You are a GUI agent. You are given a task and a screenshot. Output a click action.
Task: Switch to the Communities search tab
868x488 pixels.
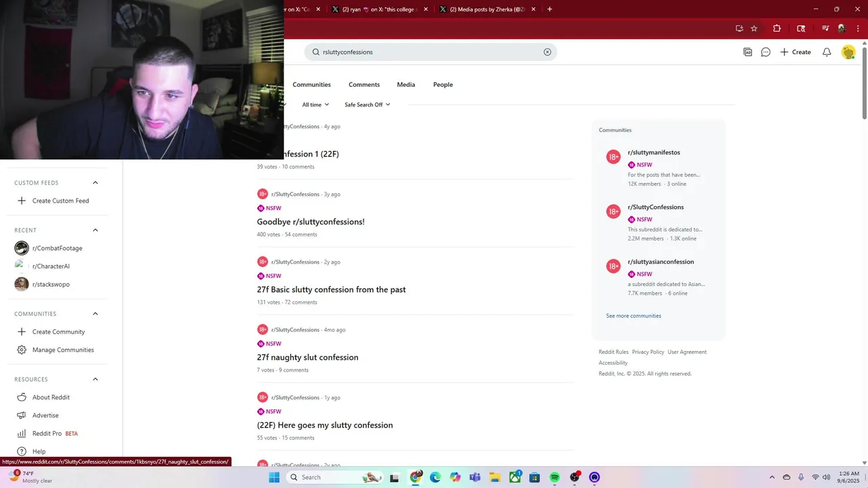coord(312,85)
